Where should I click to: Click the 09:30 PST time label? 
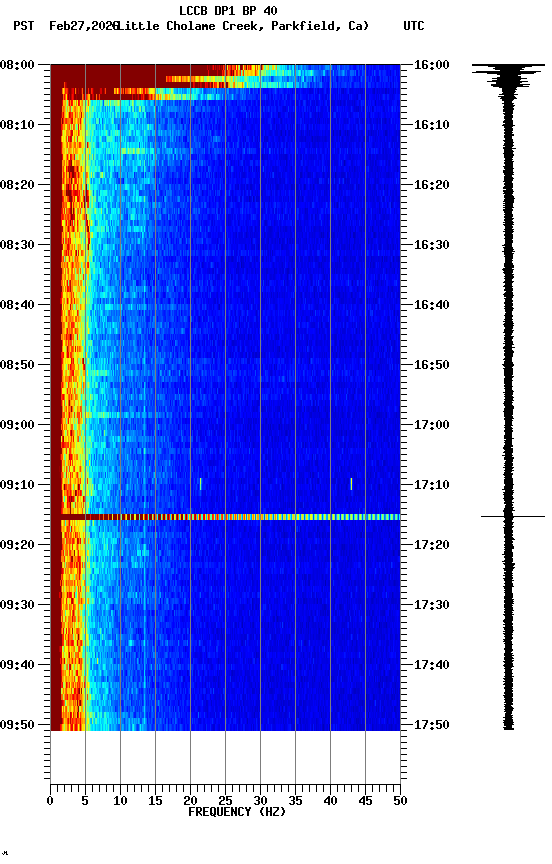[18, 605]
